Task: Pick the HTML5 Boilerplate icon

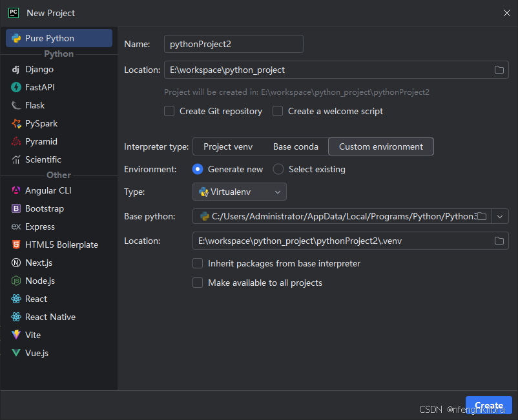Action: point(16,245)
